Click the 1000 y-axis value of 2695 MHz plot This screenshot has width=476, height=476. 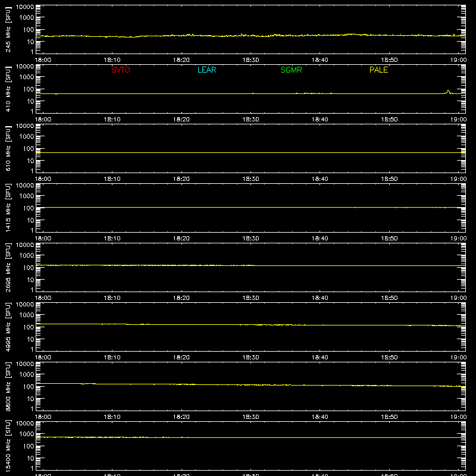click(x=27, y=255)
